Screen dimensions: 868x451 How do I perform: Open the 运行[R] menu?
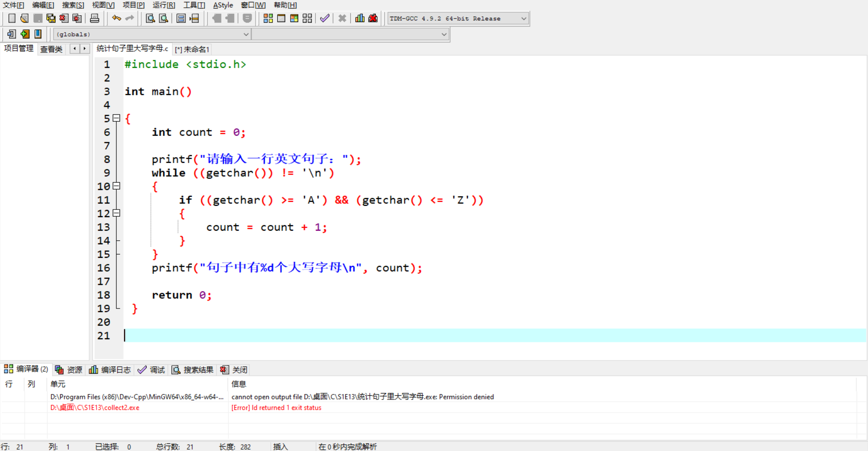tap(164, 5)
